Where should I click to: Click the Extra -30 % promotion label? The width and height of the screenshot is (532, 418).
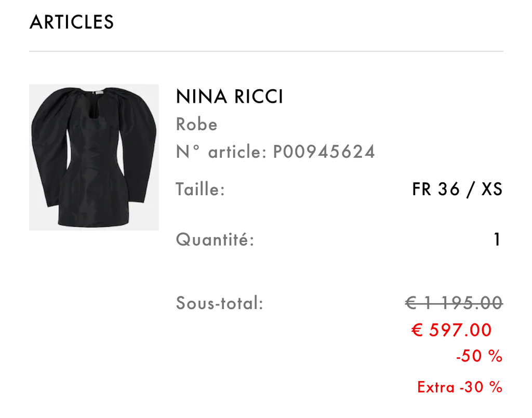(460, 387)
